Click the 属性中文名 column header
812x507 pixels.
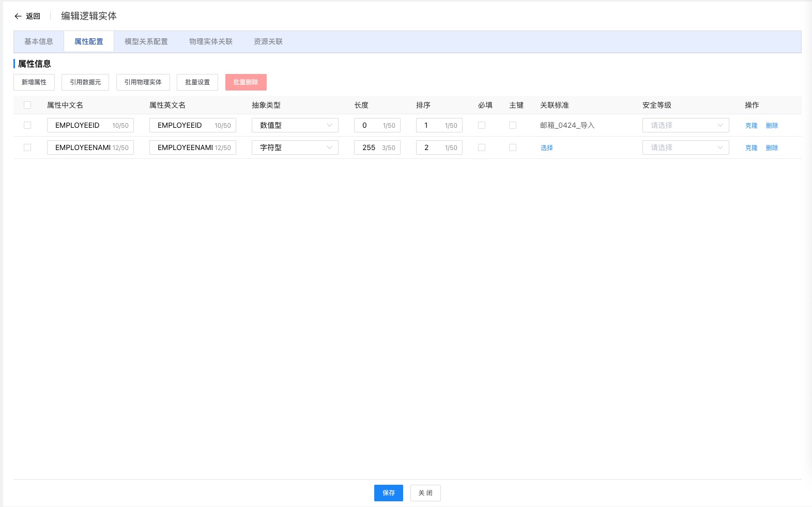pos(65,105)
